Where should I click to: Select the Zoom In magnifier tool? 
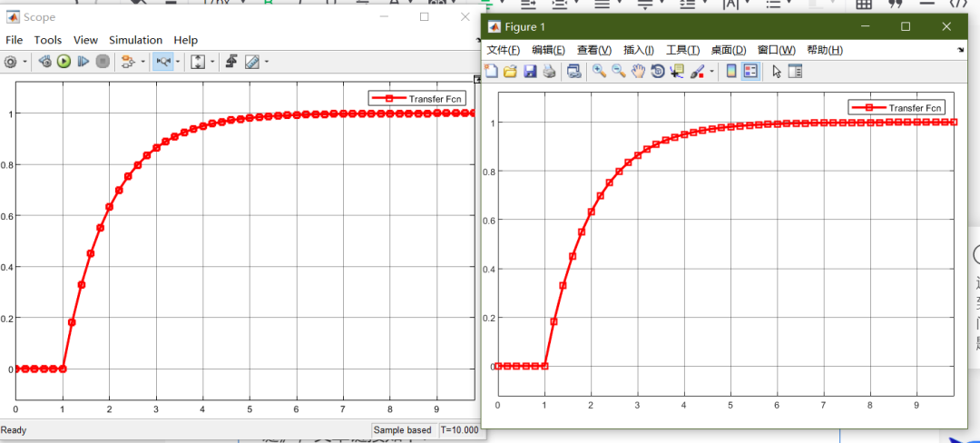coord(600,71)
